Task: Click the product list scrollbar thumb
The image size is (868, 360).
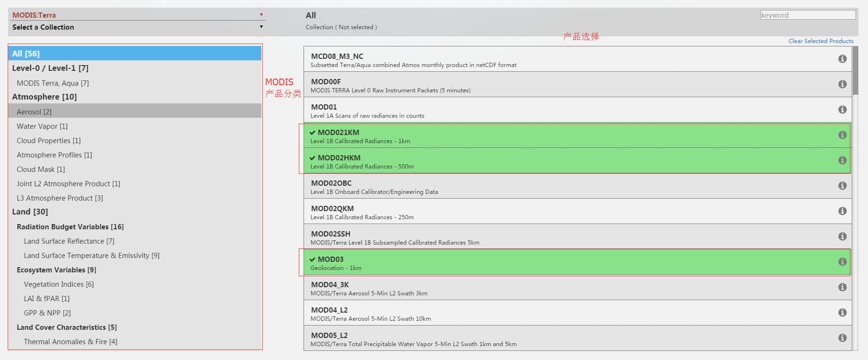Action: (x=856, y=70)
